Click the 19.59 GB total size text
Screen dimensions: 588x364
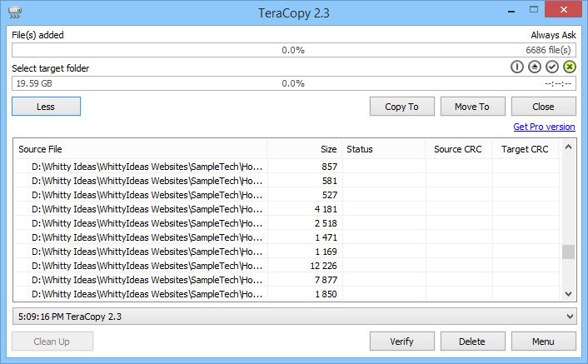pyautogui.click(x=34, y=83)
